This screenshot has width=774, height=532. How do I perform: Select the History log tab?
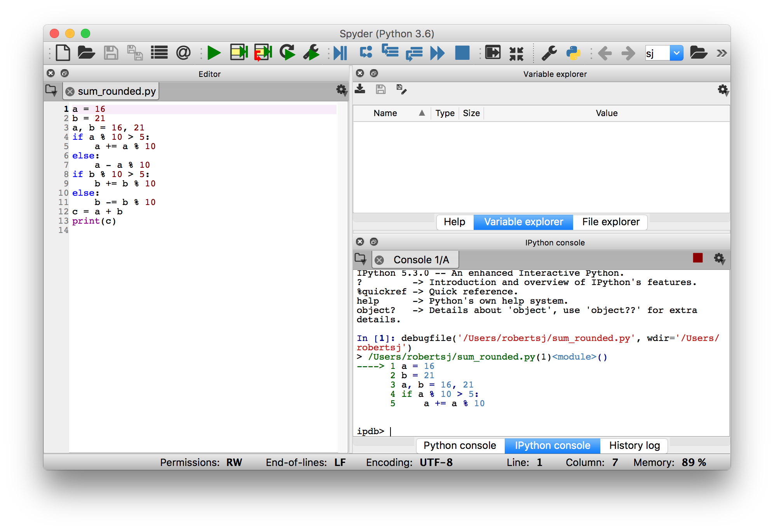635,444
